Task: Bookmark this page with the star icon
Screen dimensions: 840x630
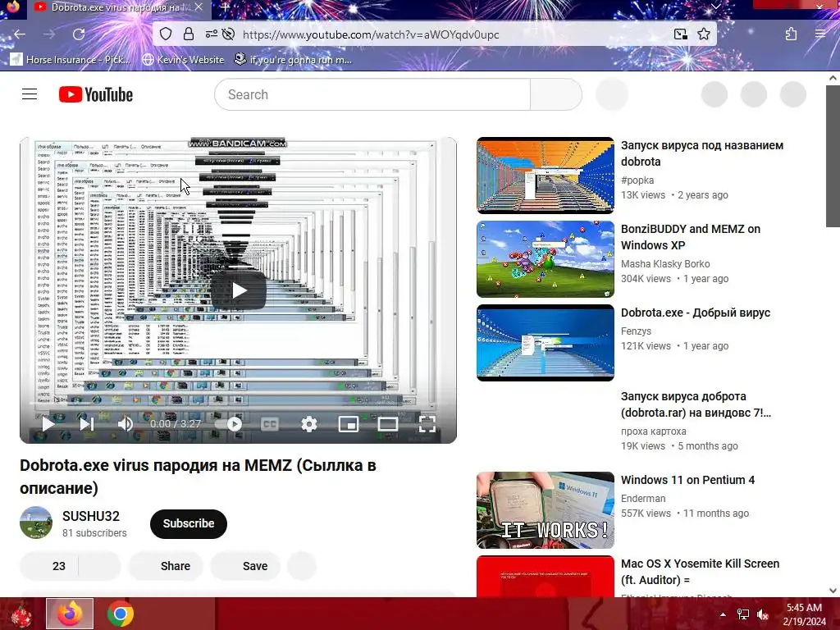Action: tap(703, 34)
